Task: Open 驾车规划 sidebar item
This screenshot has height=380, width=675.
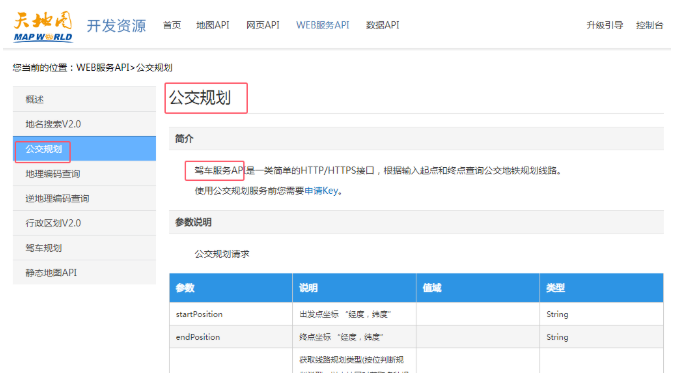Action: tap(84, 248)
